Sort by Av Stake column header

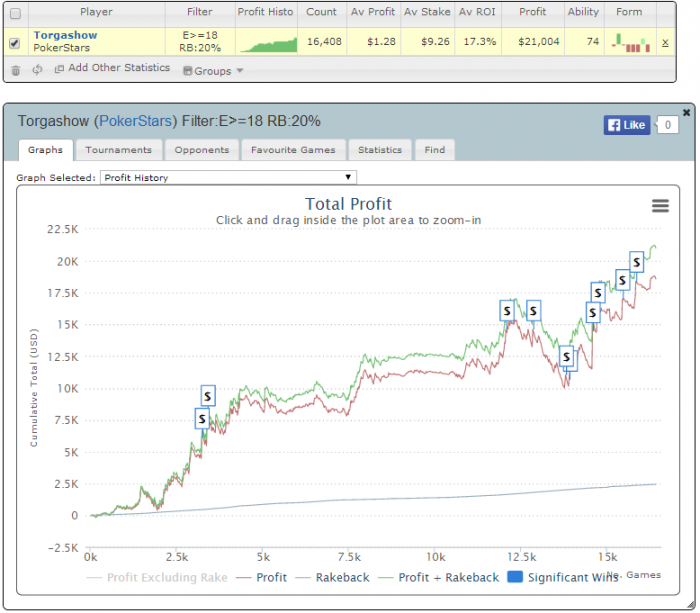point(427,12)
